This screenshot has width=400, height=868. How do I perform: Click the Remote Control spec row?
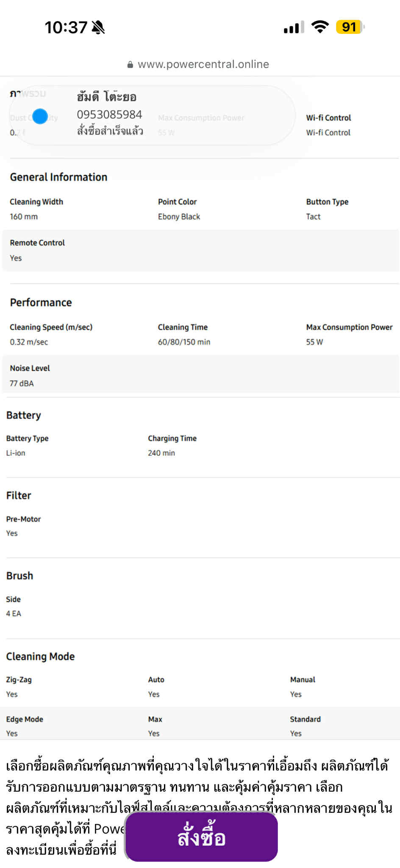(x=200, y=250)
